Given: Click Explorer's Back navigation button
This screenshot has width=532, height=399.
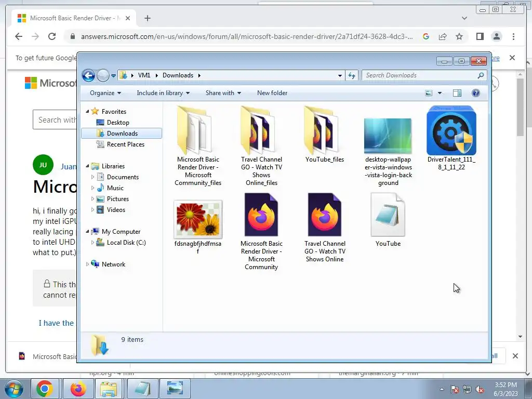Looking at the screenshot, I should (x=88, y=75).
